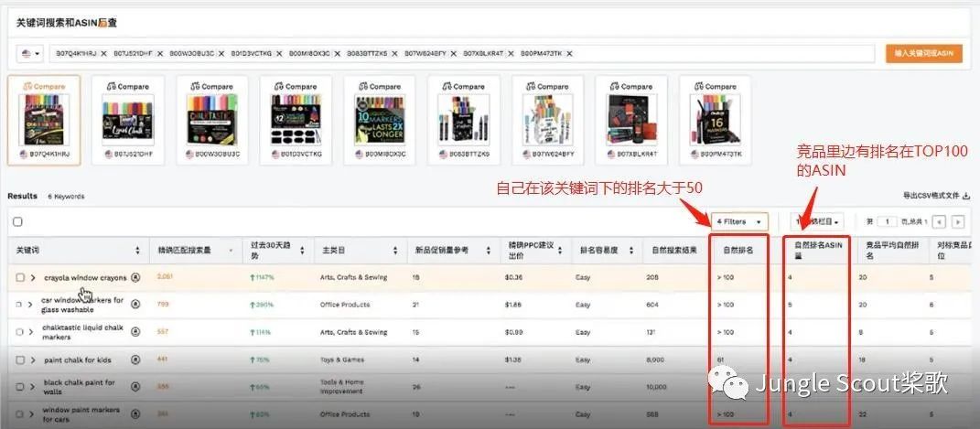Expand the black chalk paint for walls row
Image resolution: width=980 pixels, height=429 pixels.
pos(32,387)
